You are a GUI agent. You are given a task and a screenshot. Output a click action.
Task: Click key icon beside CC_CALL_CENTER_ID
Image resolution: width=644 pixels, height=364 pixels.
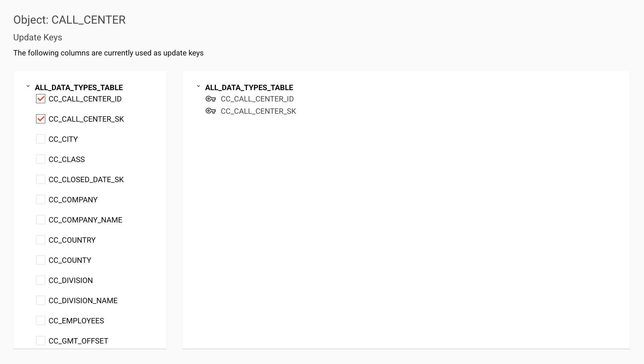pos(210,99)
